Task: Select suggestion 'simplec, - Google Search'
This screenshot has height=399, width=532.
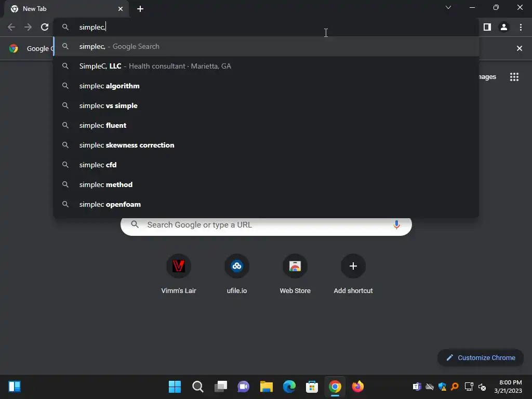Action: pyautogui.click(x=266, y=46)
